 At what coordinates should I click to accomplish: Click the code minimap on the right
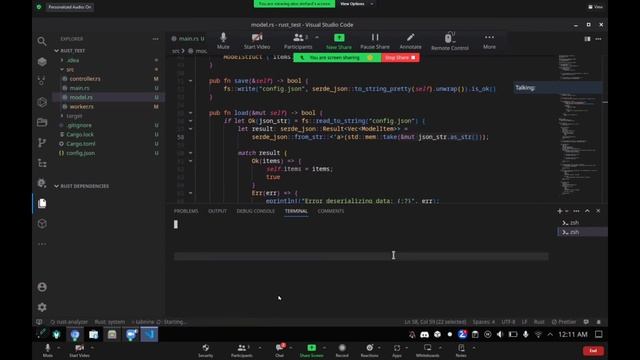pos(579,127)
